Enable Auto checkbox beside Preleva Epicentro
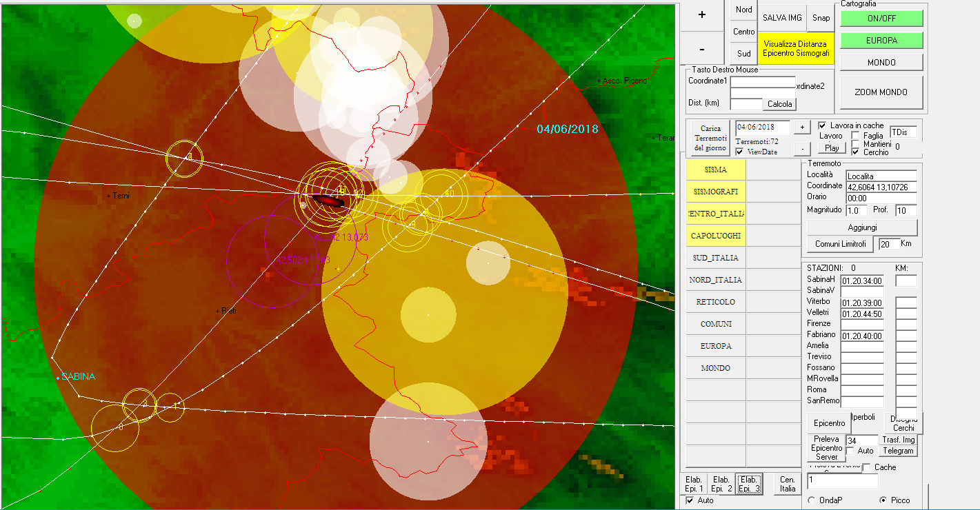The image size is (980, 510). 850,451
